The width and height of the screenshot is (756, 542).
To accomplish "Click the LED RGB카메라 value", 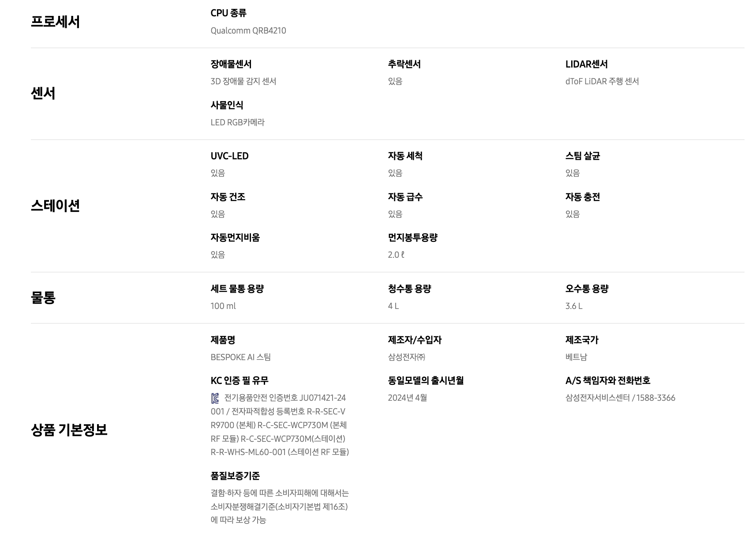I will [x=237, y=122].
